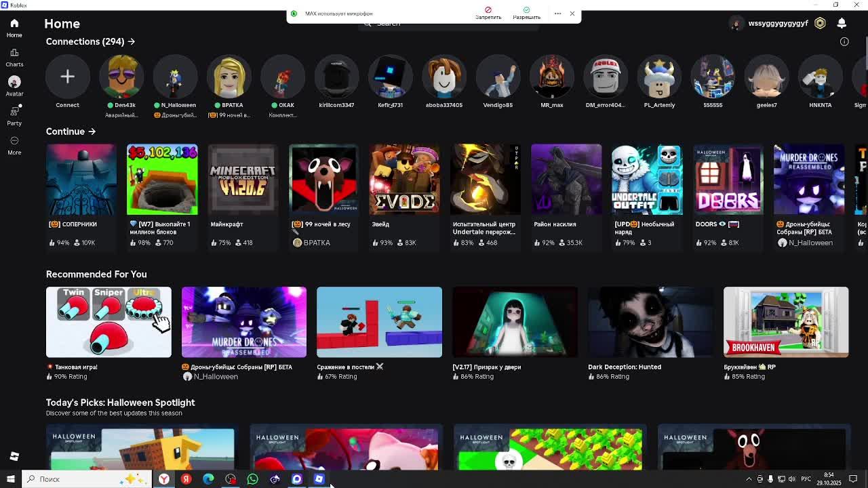868x488 pixels.
Task: Open the Танковая игра recommended game
Action: pos(108,322)
